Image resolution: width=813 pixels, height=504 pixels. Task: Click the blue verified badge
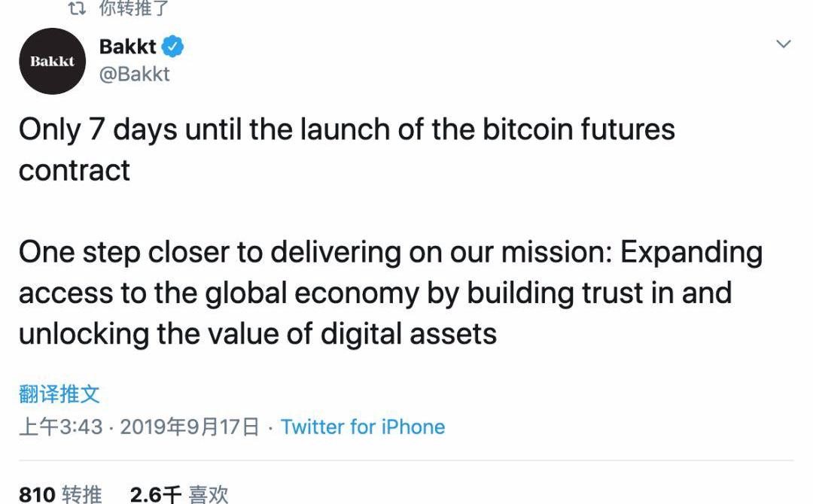[172, 47]
